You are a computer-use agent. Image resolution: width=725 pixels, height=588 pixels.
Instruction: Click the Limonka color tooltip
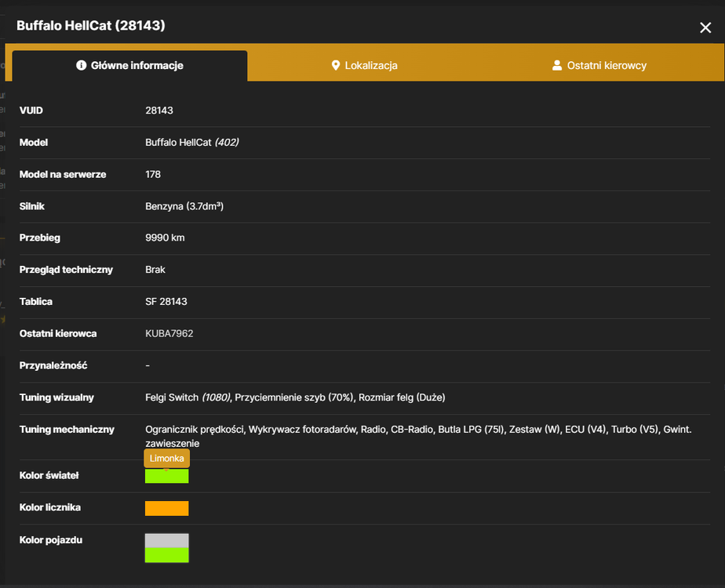[x=167, y=458]
